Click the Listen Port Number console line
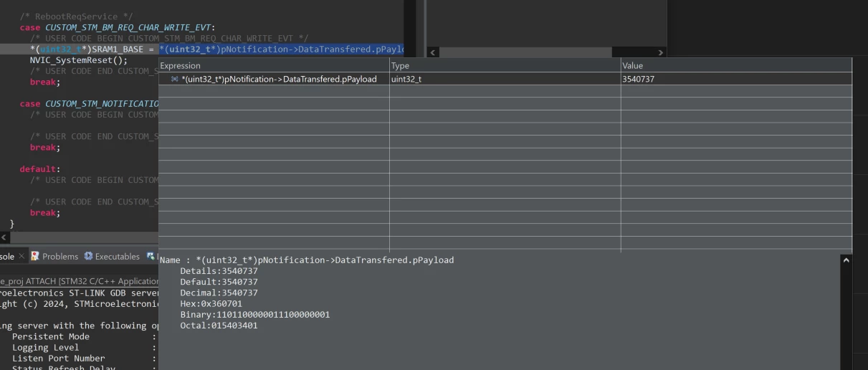Image resolution: width=868 pixels, height=370 pixels. (59, 358)
